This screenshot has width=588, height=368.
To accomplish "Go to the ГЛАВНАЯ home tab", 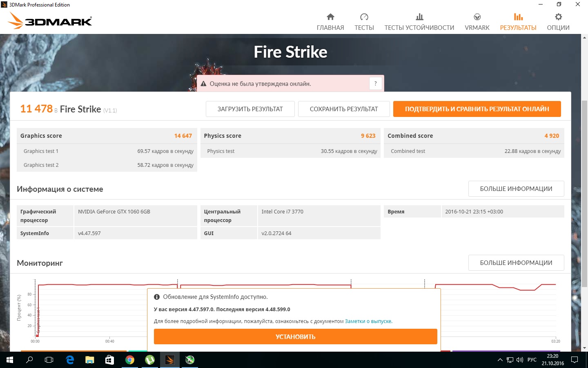I will (330, 22).
